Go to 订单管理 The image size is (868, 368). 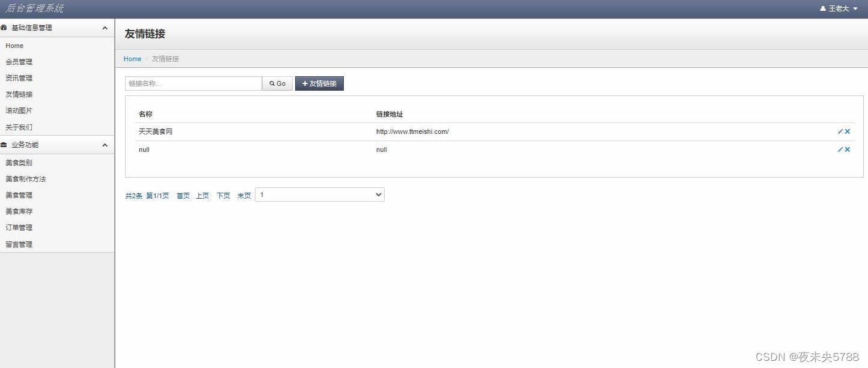coord(19,228)
